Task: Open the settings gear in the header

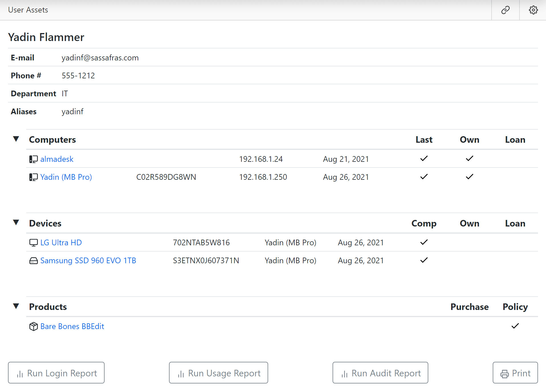Action: [x=533, y=10]
